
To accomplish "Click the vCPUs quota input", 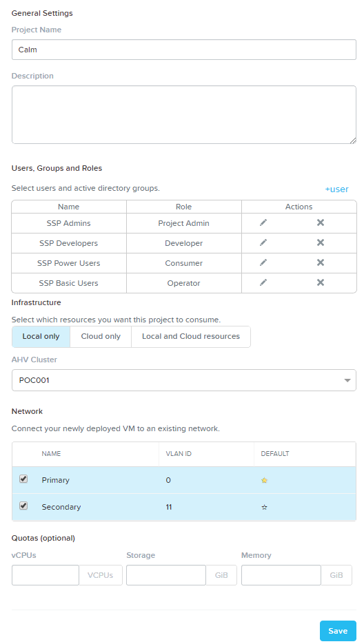I will coord(45,575).
